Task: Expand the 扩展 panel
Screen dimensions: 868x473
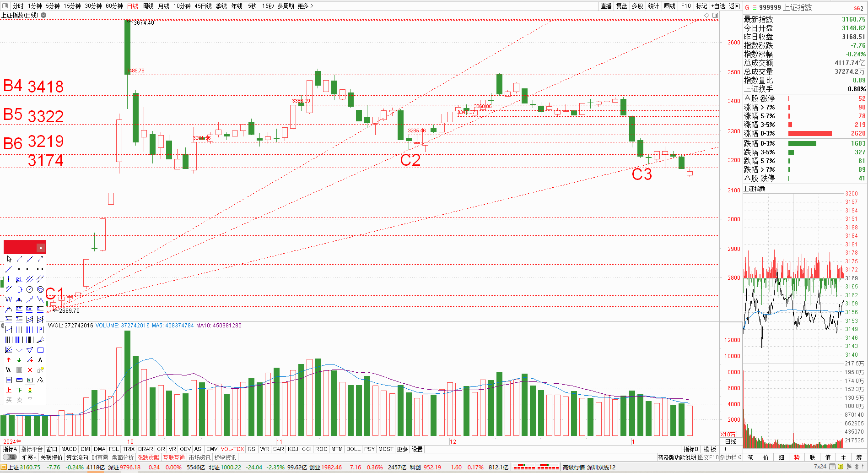Action: [x=29, y=457]
